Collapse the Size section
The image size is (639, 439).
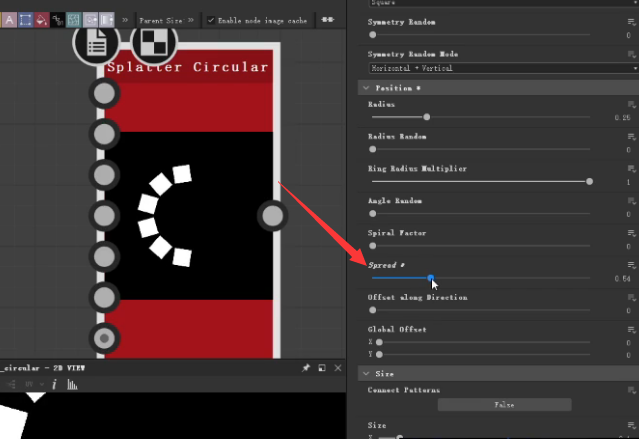click(366, 374)
